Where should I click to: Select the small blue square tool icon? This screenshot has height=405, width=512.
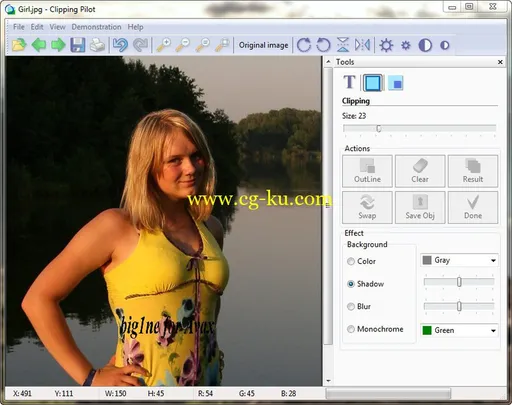(396, 83)
